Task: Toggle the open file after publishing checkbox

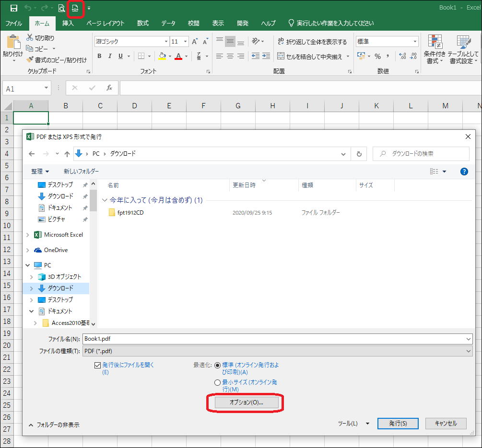Action: coord(98,365)
